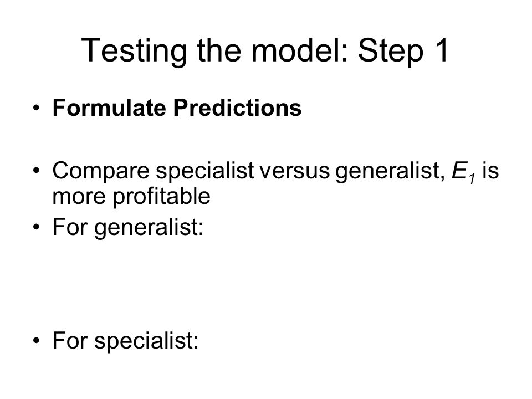The width and height of the screenshot is (532, 399).
Task: Click the word 'generalist,' before E1
Action: coord(390,172)
